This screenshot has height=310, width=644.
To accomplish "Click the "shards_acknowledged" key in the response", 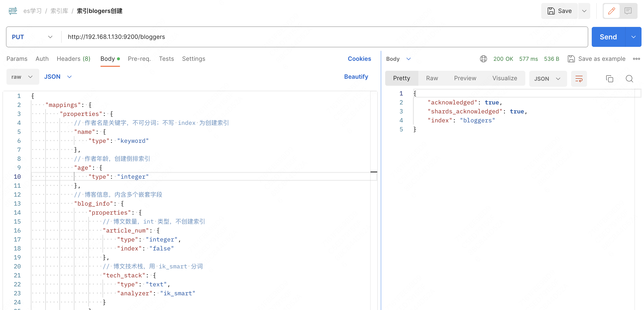I will 465,112.
